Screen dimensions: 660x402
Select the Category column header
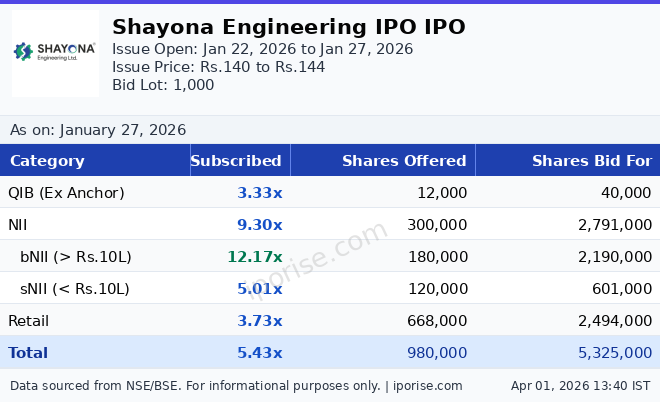[x=47, y=161]
